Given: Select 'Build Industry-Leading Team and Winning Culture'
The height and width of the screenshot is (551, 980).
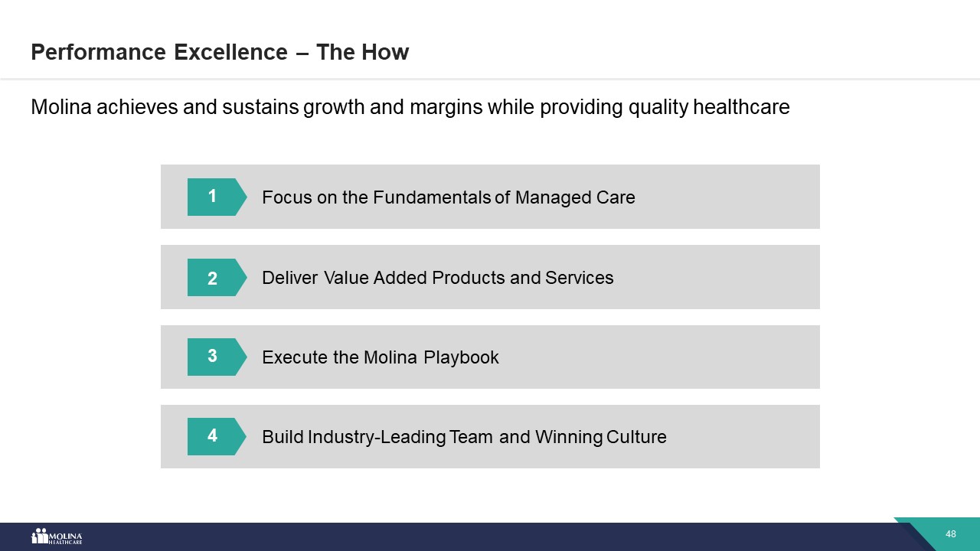Looking at the screenshot, I should pyautogui.click(x=464, y=437).
